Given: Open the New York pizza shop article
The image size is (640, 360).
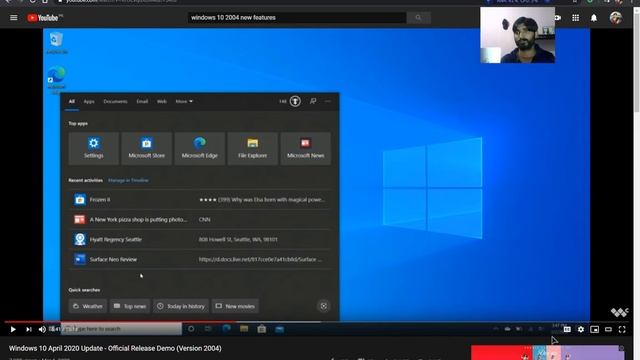Looking at the screenshot, I should point(200,220).
